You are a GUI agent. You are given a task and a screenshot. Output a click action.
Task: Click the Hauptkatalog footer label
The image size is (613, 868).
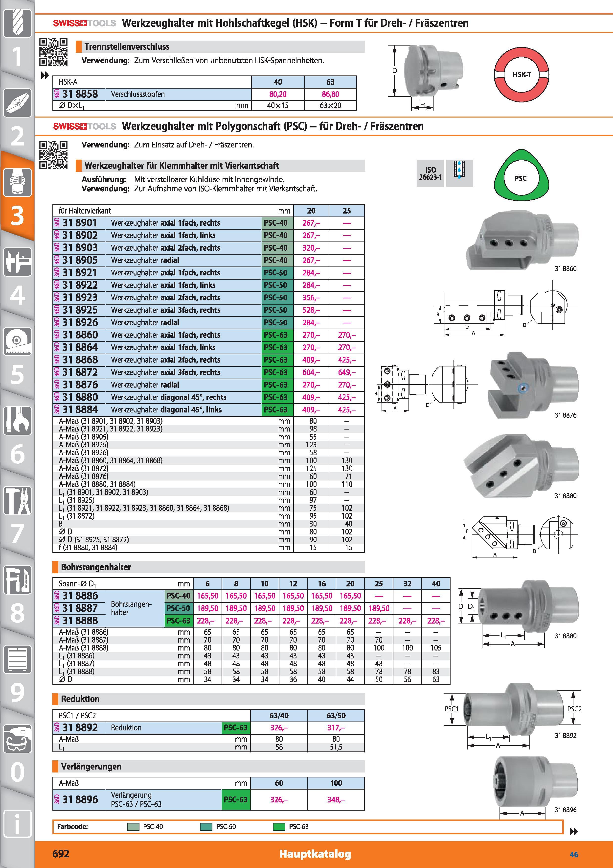[315, 854]
